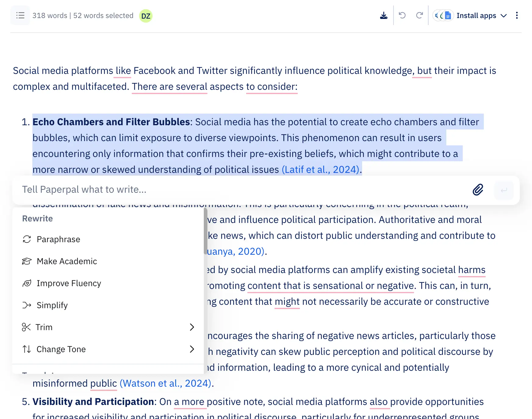
Task: Click the underlined word 'might'
Action: [287, 302]
